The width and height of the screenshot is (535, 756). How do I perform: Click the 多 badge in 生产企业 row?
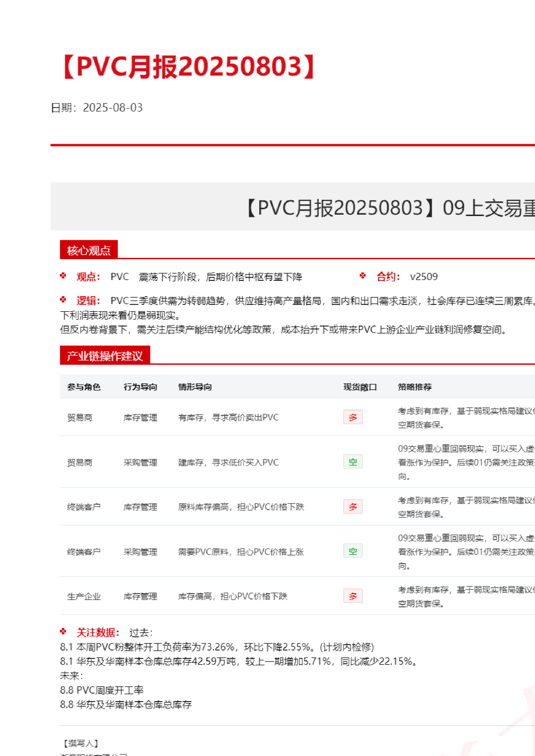[353, 596]
